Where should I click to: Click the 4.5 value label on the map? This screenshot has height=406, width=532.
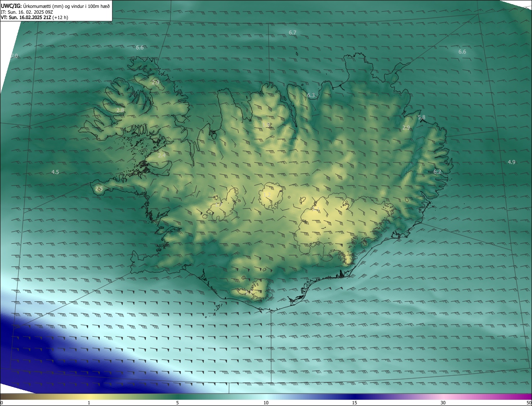(x=55, y=172)
